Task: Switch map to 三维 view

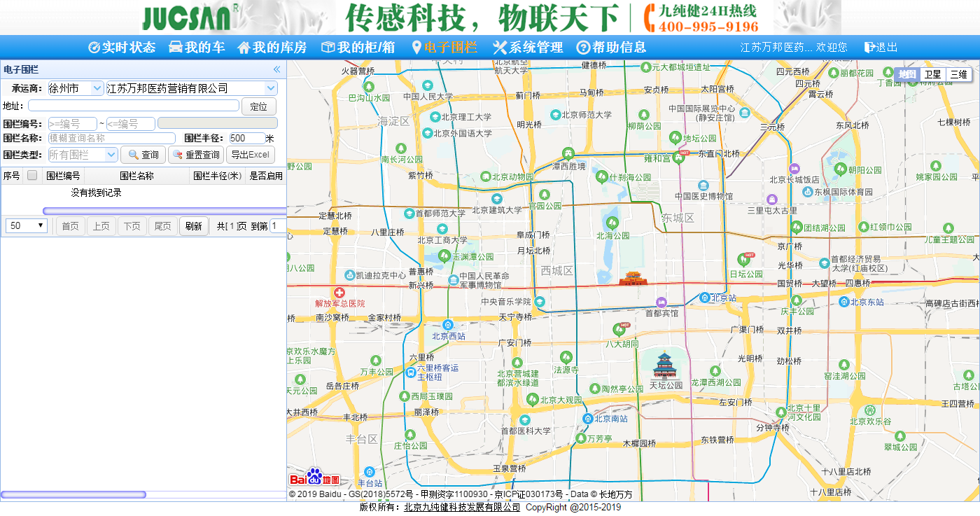Action: click(x=958, y=74)
